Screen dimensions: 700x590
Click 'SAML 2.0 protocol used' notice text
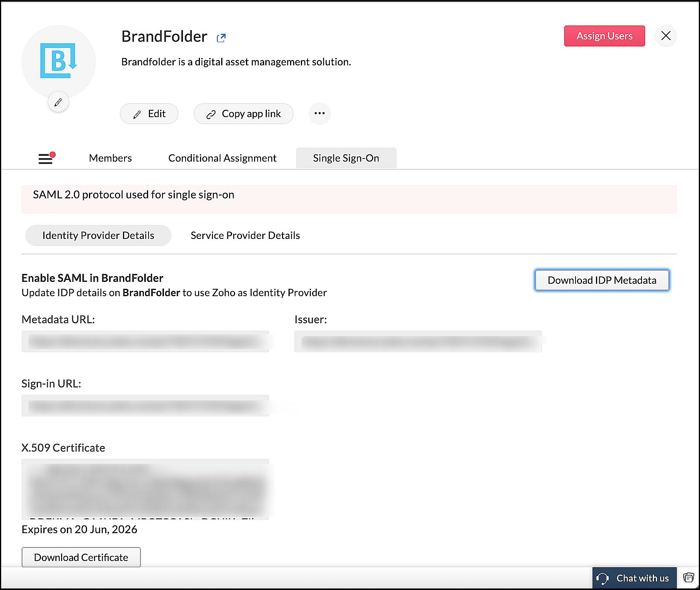tap(133, 194)
